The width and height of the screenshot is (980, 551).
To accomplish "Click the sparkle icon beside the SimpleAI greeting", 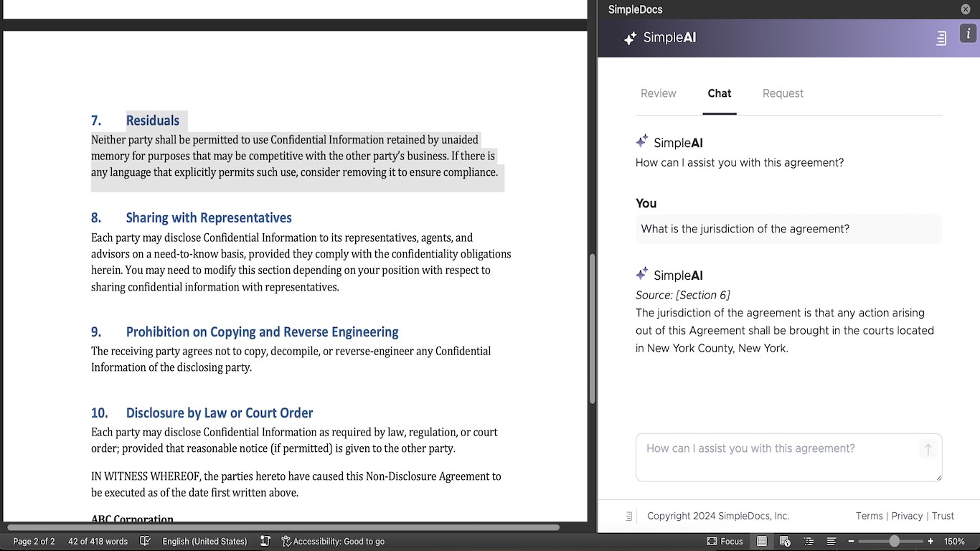I will 642,141.
